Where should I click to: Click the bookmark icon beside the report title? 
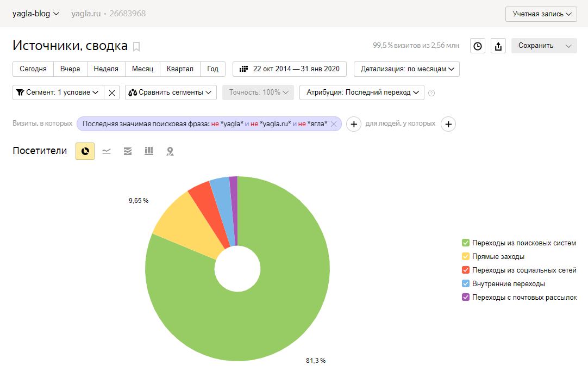[136, 47]
